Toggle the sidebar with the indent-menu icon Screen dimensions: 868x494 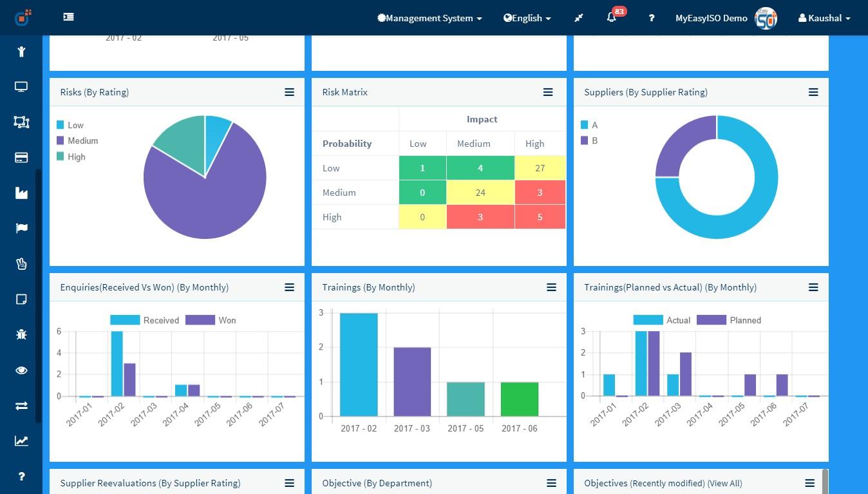tap(68, 17)
